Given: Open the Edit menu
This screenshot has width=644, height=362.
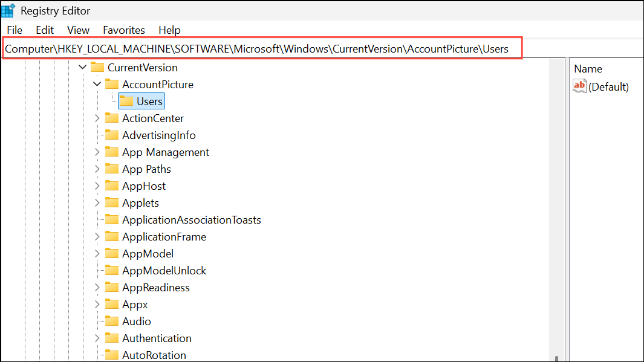Looking at the screenshot, I should [44, 30].
